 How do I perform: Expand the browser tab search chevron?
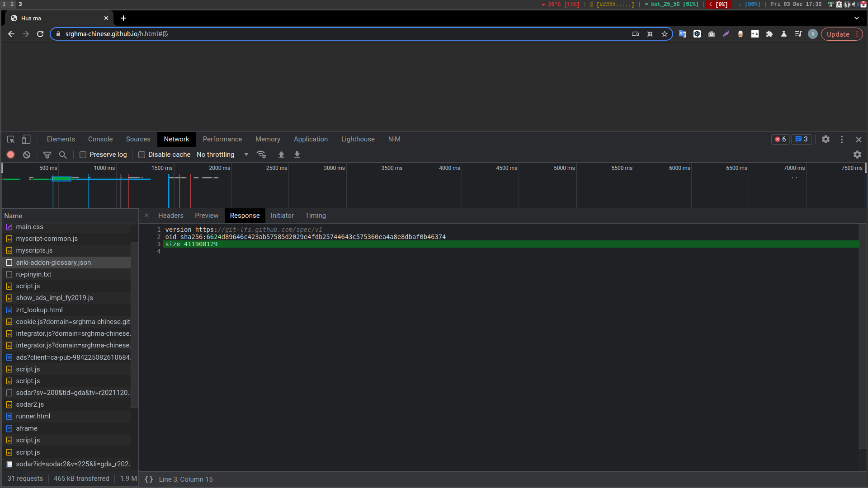point(857,18)
